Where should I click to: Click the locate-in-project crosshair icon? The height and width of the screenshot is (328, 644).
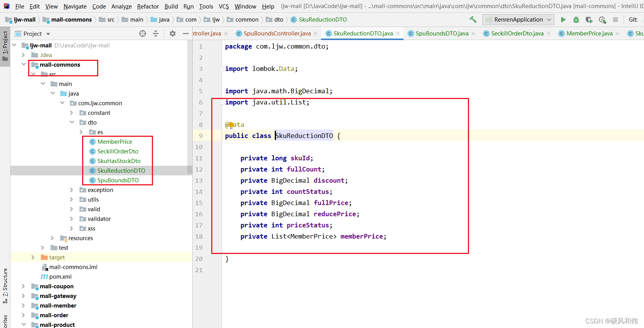pyautogui.click(x=143, y=34)
